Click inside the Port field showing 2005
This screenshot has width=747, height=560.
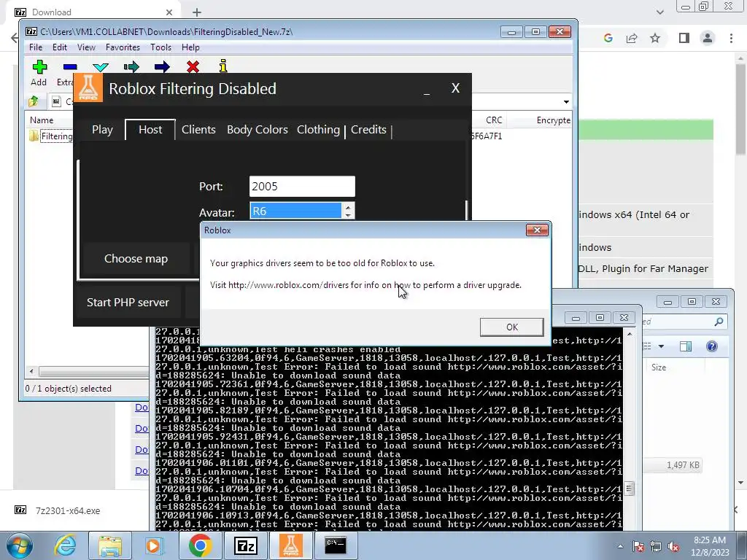[x=302, y=186]
